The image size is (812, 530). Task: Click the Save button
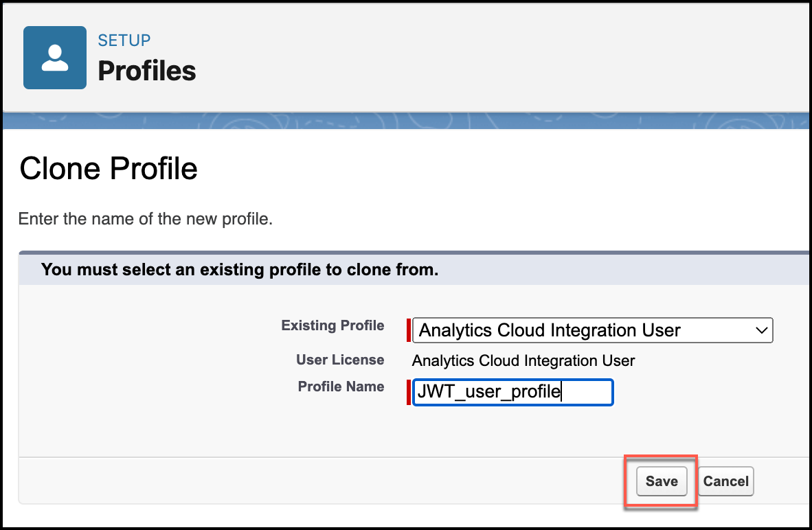[x=661, y=481]
